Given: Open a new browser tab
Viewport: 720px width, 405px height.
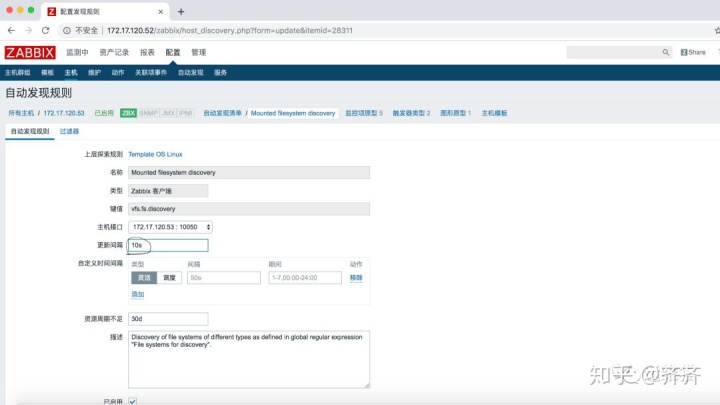Looking at the screenshot, I should coord(181,11).
